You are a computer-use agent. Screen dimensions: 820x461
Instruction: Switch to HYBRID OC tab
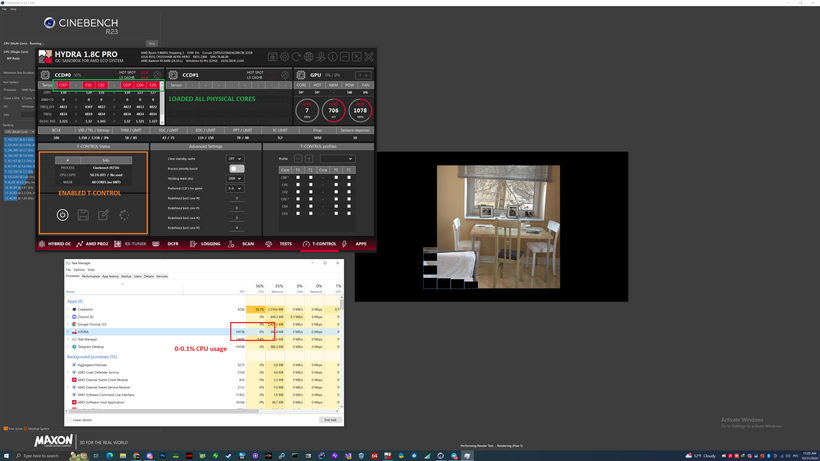pyautogui.click(x=55, y=244)
